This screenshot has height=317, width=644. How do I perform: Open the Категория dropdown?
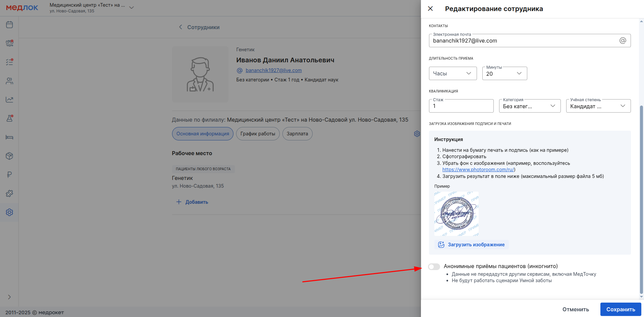point(529,106)
